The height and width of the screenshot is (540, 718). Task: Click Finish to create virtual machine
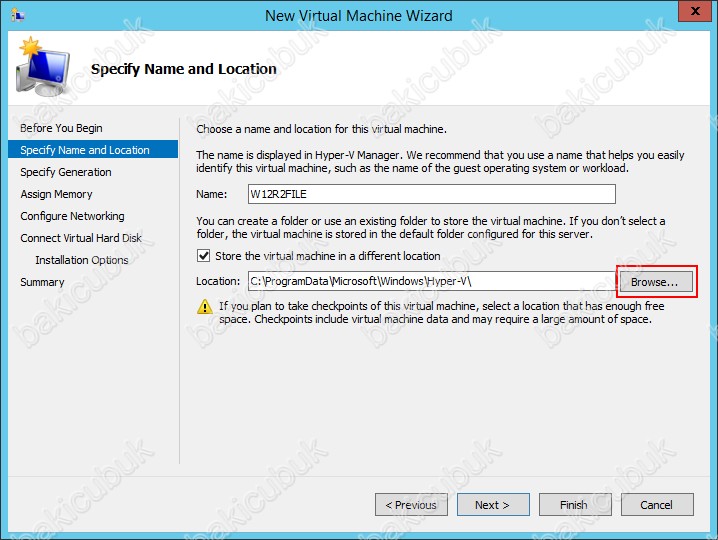574,505
